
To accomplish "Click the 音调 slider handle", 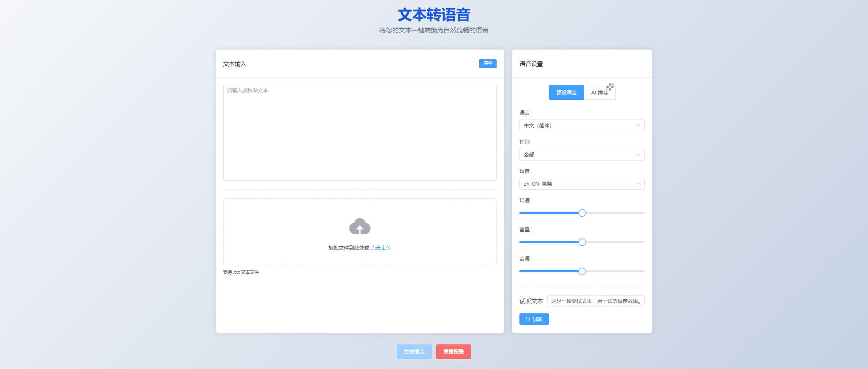I will tap(582, 271).
